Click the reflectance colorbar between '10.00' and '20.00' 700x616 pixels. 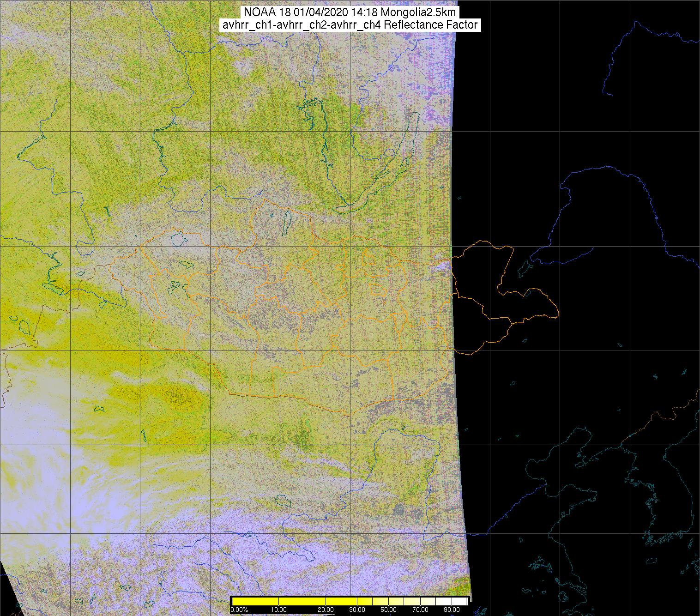[x=302, y=601]
